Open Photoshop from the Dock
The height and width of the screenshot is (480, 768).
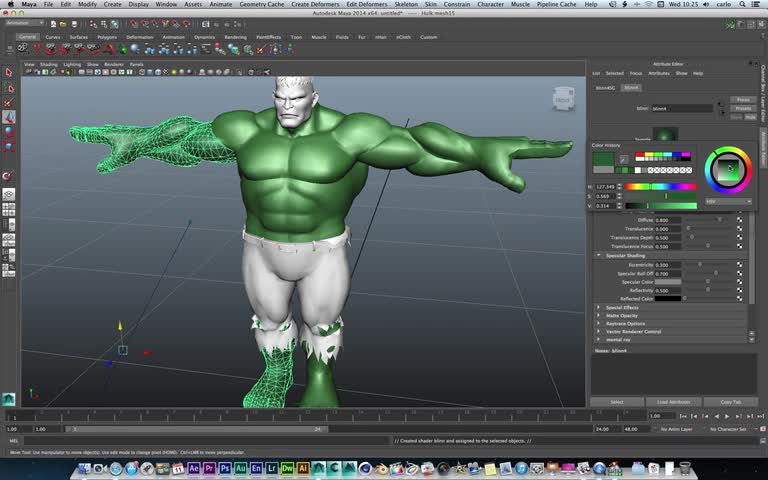(225, 468)
